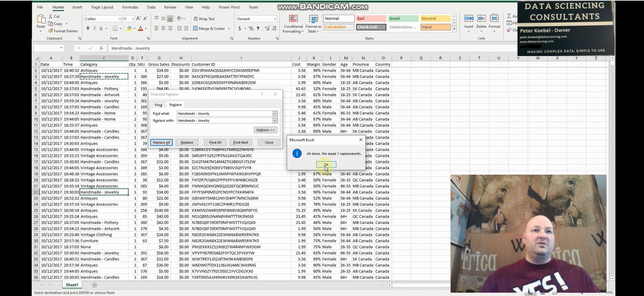
Task: Click the Insert Function fx icon
Action: pos(100,48)
